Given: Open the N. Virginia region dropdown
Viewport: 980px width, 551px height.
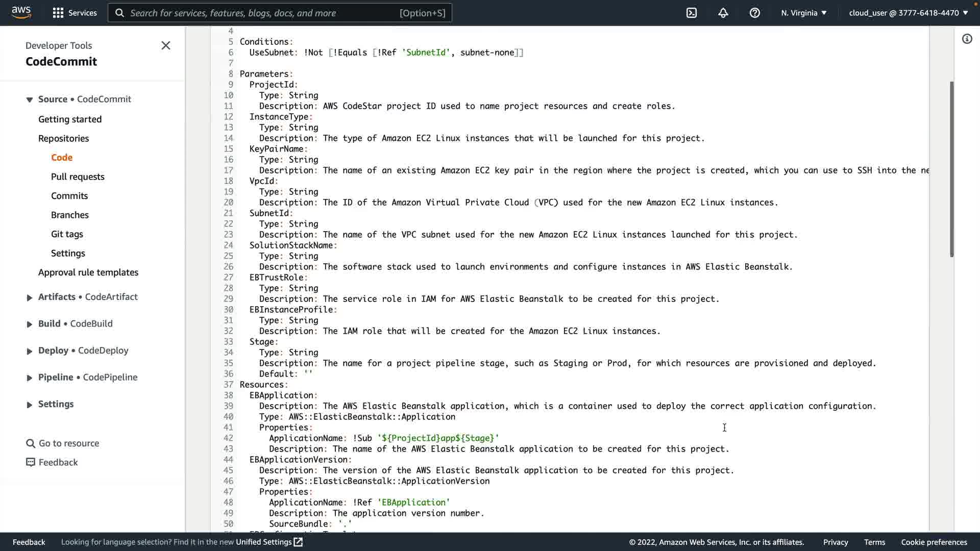Looking at the screenshot, I should pyautogui.click(x=803, y=13).
